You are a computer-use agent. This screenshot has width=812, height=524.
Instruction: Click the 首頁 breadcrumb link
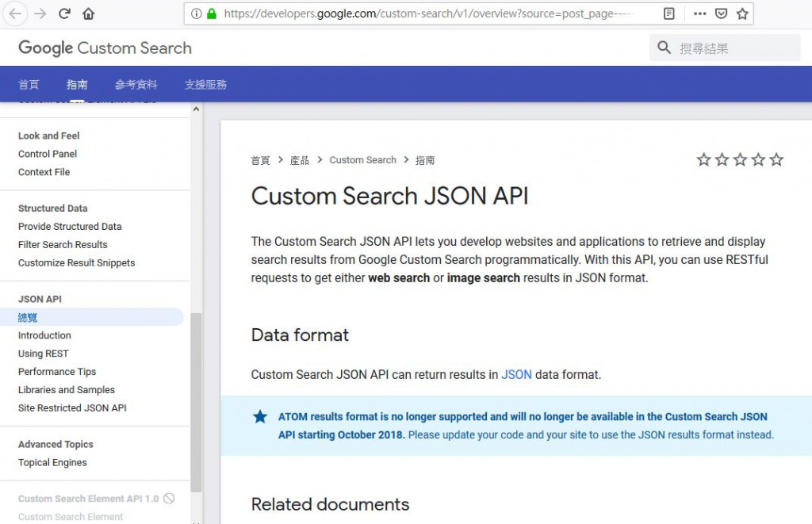pos(260,160)
